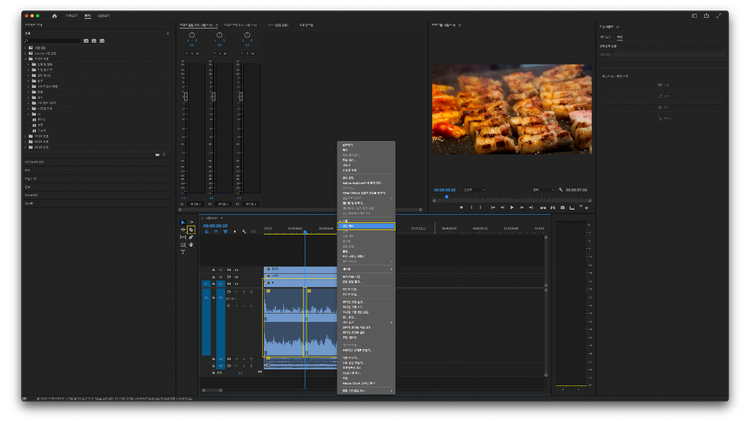
Task: Click the Export Frame camera icon
Action: pyautogui.click(x=562, y=207)
